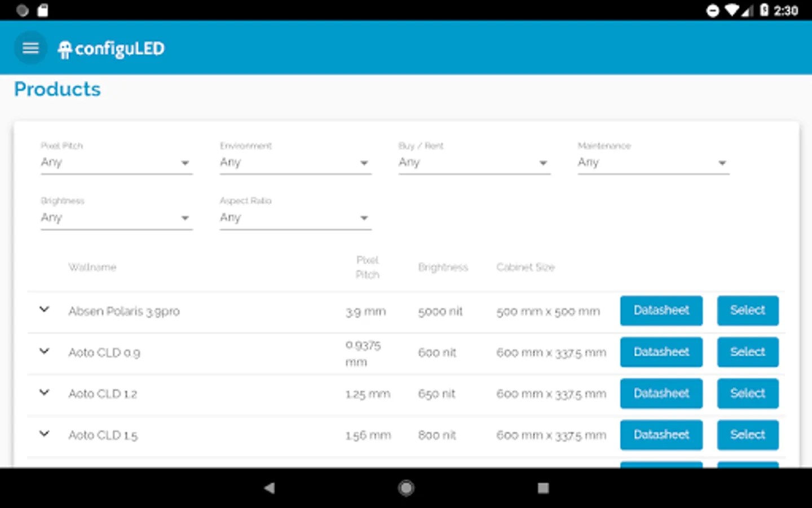Click the Absen Polaris 3.9pro name
This screenshot has height=508, width=812.
(124, 311)
